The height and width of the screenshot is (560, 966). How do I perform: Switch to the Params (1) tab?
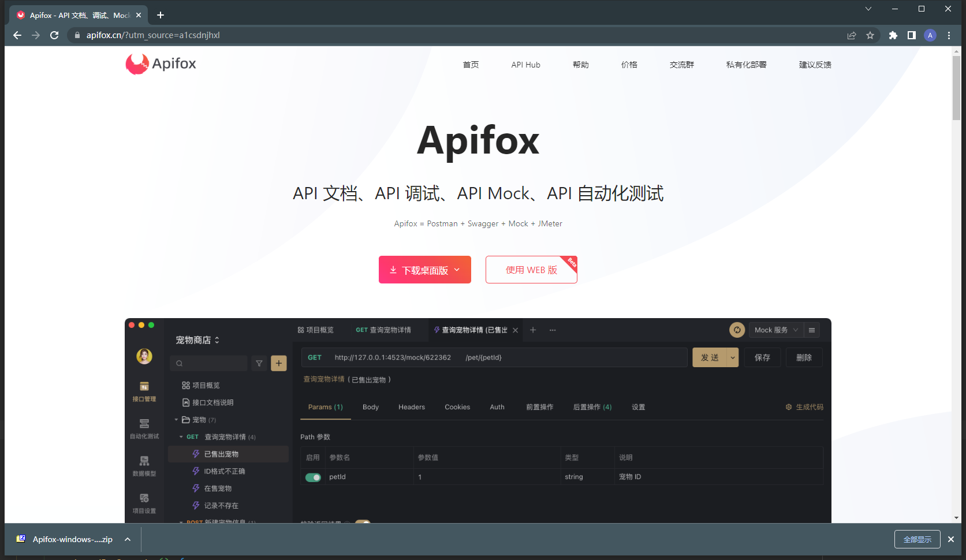(326, 407)
